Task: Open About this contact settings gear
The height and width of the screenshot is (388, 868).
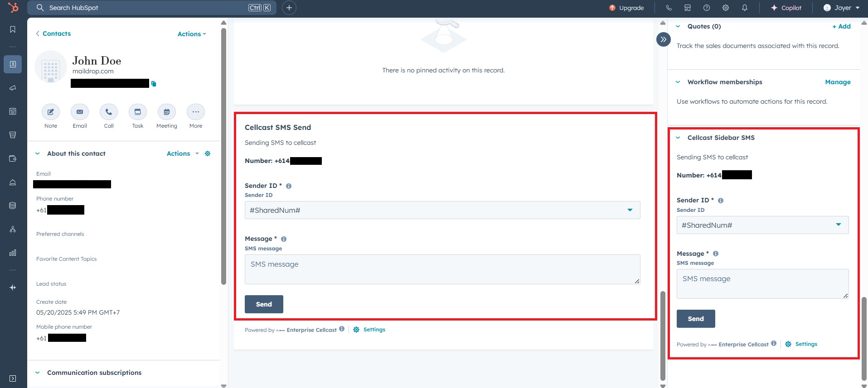Action: (208, 153)
